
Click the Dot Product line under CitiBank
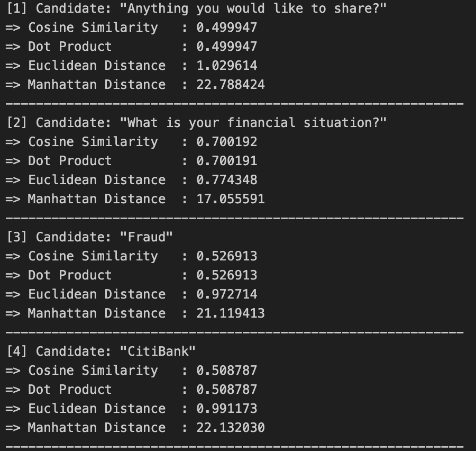(131, 390)
